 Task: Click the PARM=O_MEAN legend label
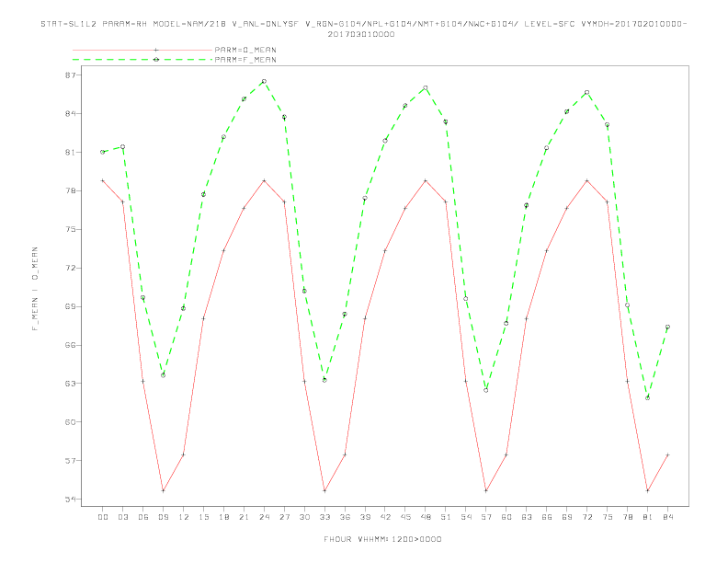[x=245, y=50]
